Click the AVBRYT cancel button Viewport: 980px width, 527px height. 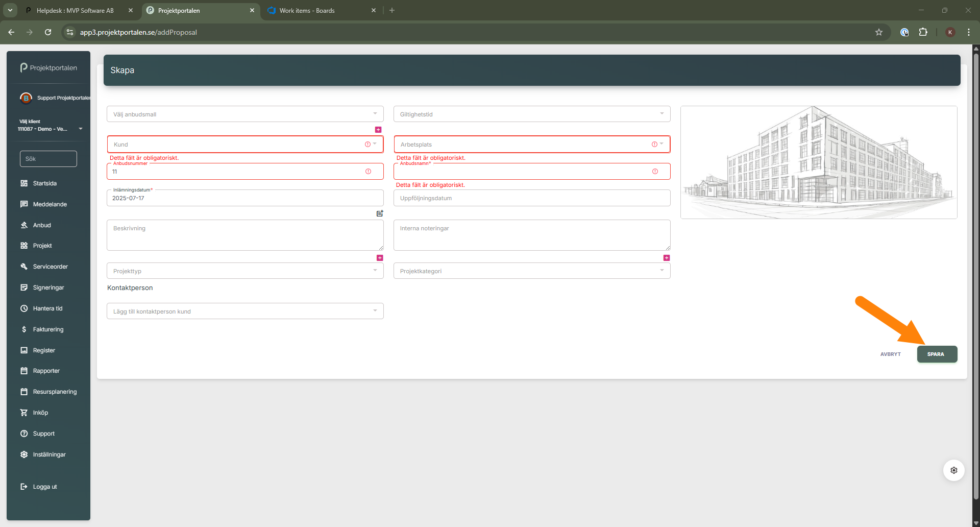coord(891,354)
